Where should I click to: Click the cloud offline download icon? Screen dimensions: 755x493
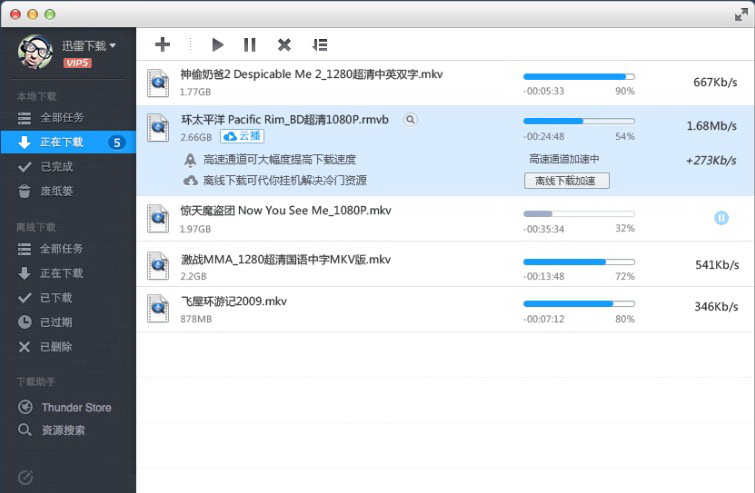(x=191, y=181)
